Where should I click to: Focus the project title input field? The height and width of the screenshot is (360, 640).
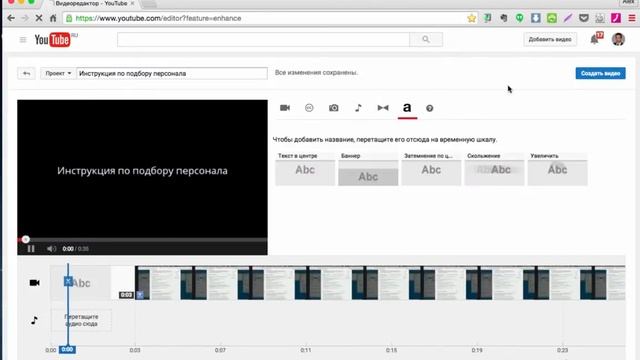point(172,73)
